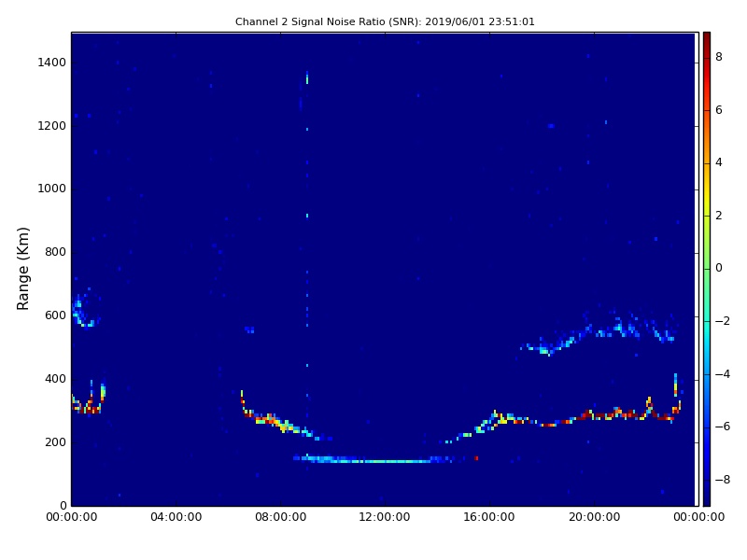
Task: Click the dark blue bottom of the colorbar
Action: pos(707,497)
